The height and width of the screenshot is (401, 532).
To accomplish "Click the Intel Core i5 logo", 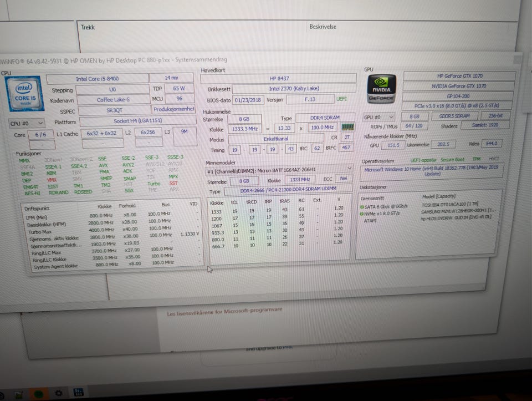I will click(23, 94).
